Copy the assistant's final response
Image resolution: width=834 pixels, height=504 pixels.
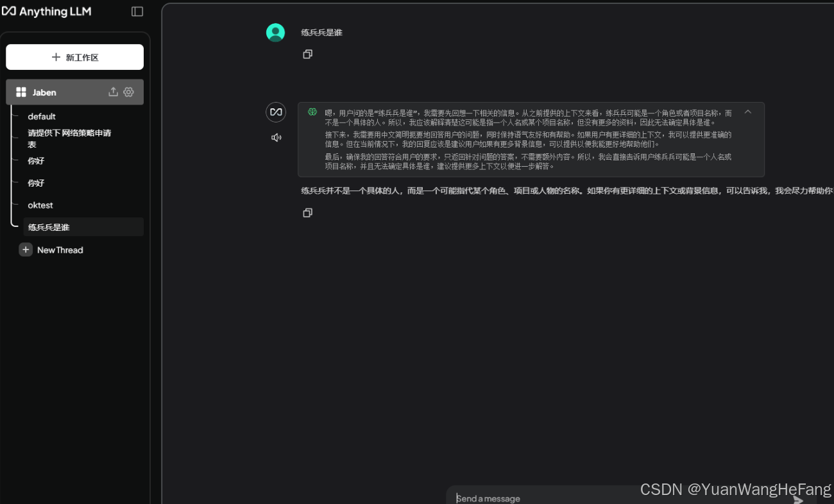pyautogui.click(x=307, y=212)
